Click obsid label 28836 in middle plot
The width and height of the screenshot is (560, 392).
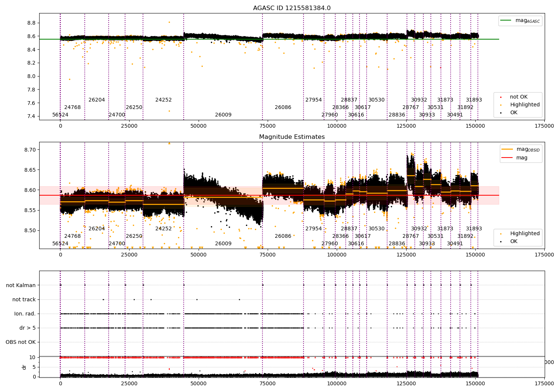coord(397,243)
